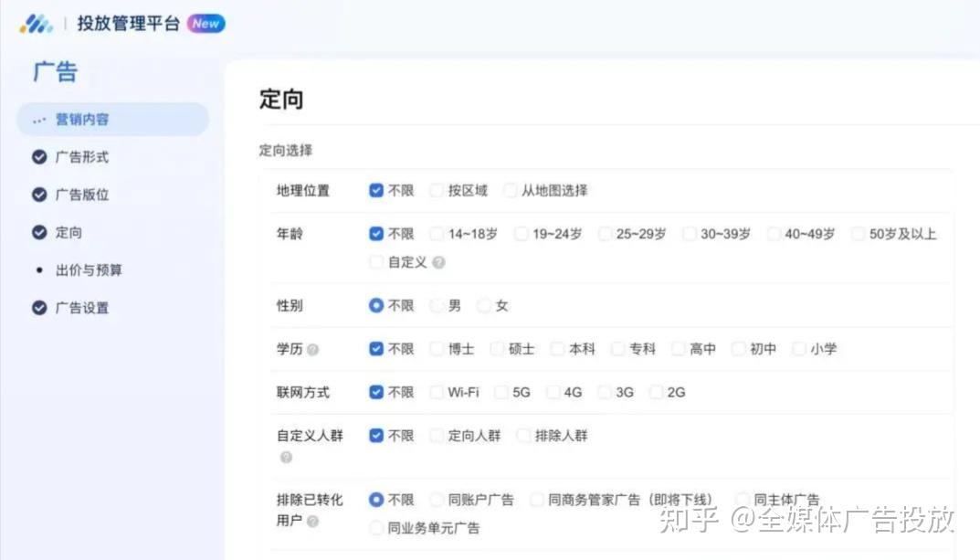The width and height of the screenshot is (980, 560).
Task: Go to the 定向 step in sidebar
Action: [68, 233]
